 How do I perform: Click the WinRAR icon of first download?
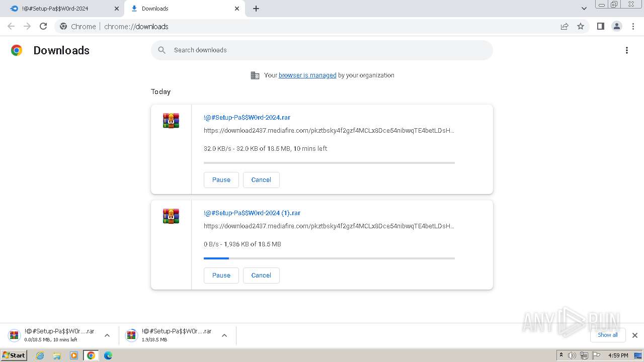coord(171,121)
